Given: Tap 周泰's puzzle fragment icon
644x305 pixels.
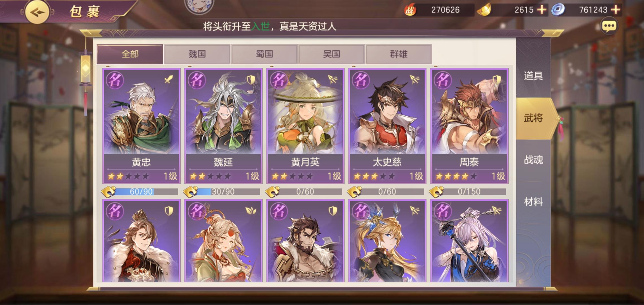Looking at the screenshot, I should click(x=436, y=192).
